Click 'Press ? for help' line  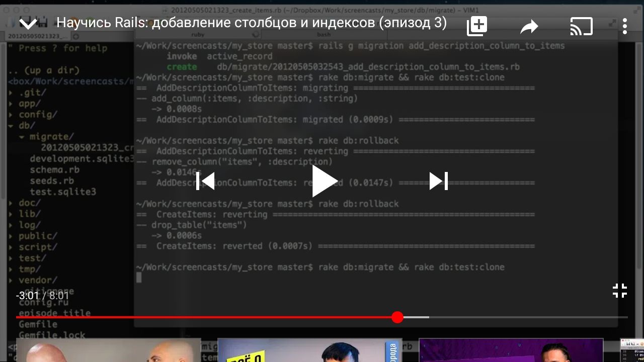pos(58,48)
